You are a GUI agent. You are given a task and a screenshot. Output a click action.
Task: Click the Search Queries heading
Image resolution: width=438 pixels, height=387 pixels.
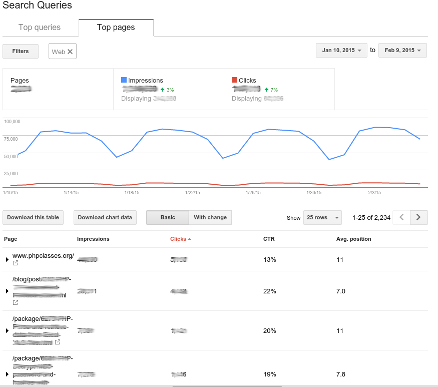37,5
